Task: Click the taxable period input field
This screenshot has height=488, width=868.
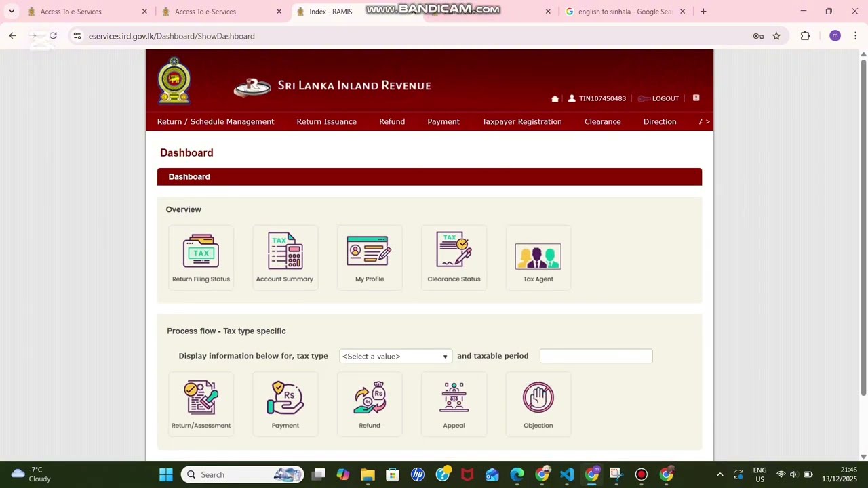Action: tap(596, 356)
